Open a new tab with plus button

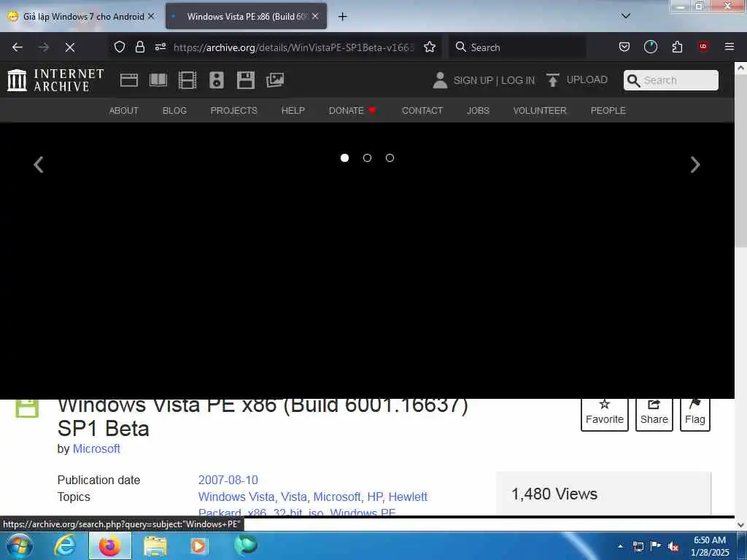pos(342,17)
